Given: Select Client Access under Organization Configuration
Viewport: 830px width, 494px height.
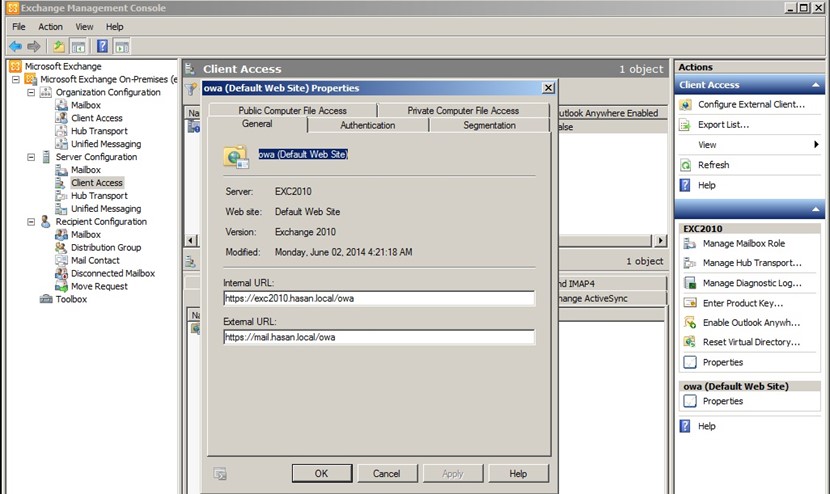Looking at the screenshot, I should [96, 118].
